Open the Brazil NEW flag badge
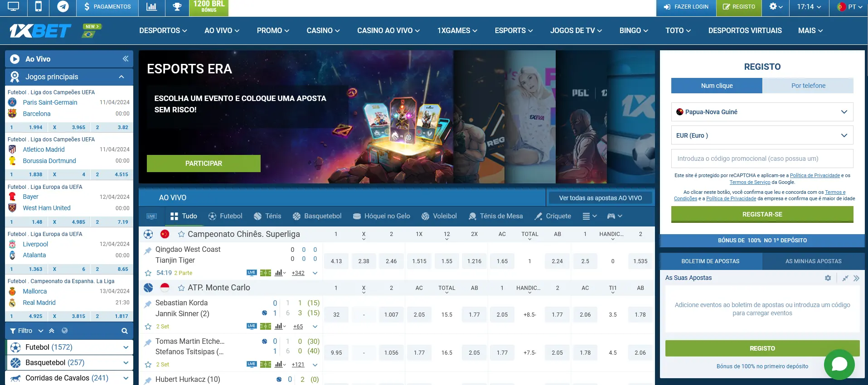Viewport: 868px width, 385px height. click(91, 31)
